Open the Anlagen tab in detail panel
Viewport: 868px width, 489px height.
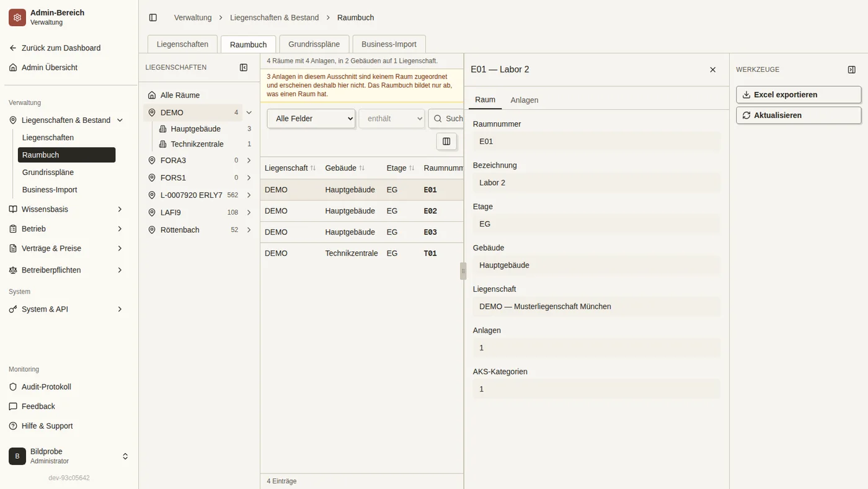pos(525,100)
